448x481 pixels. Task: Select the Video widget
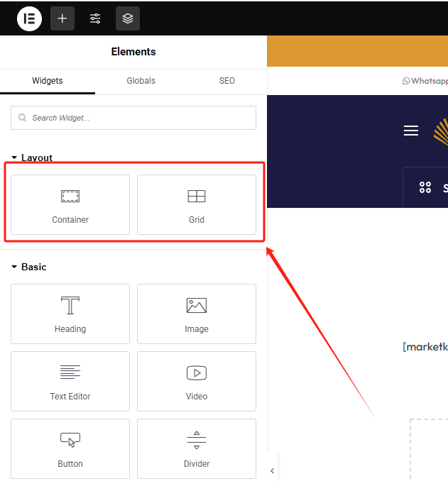(197, 381)
